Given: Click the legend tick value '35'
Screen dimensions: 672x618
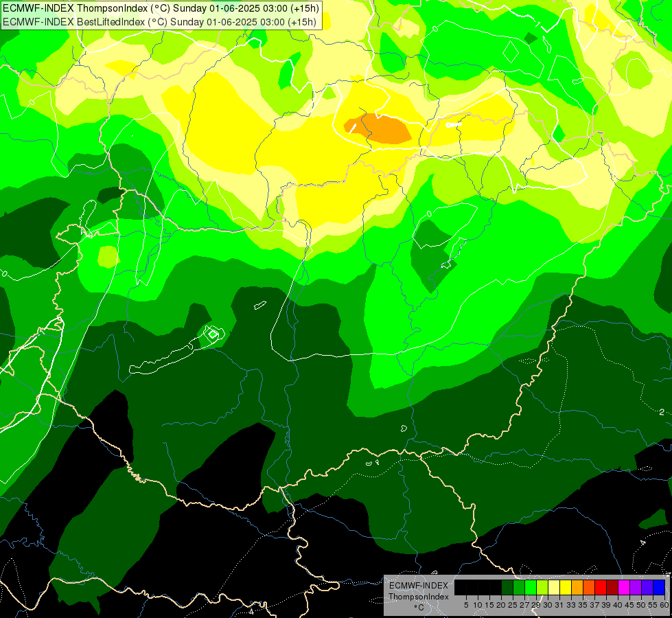Looking at the screenshot, I should tap(583, 605).
